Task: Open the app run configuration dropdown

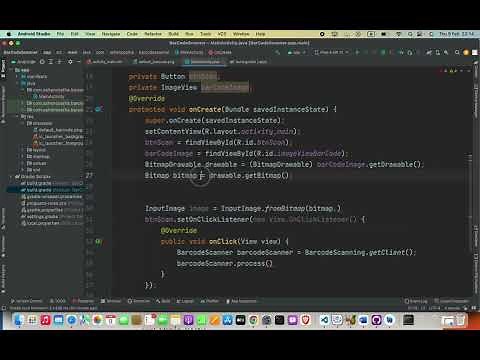Action: [297, 52]
